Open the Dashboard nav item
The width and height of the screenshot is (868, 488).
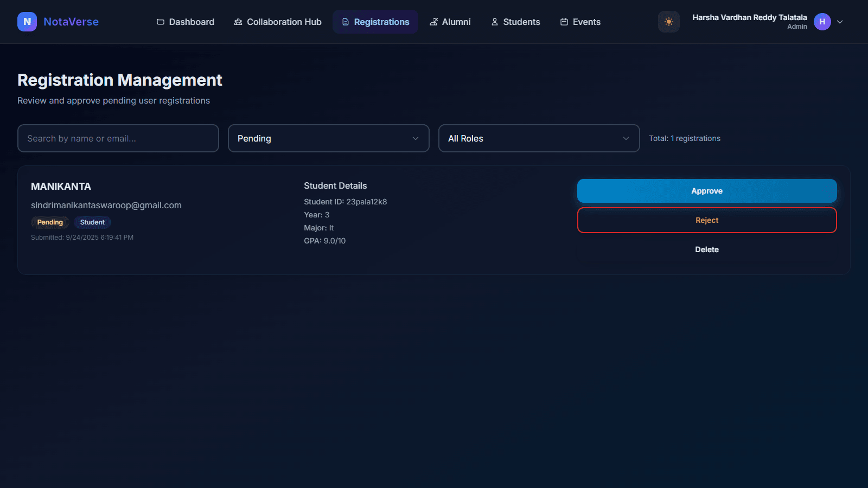(x=186, y=22)
